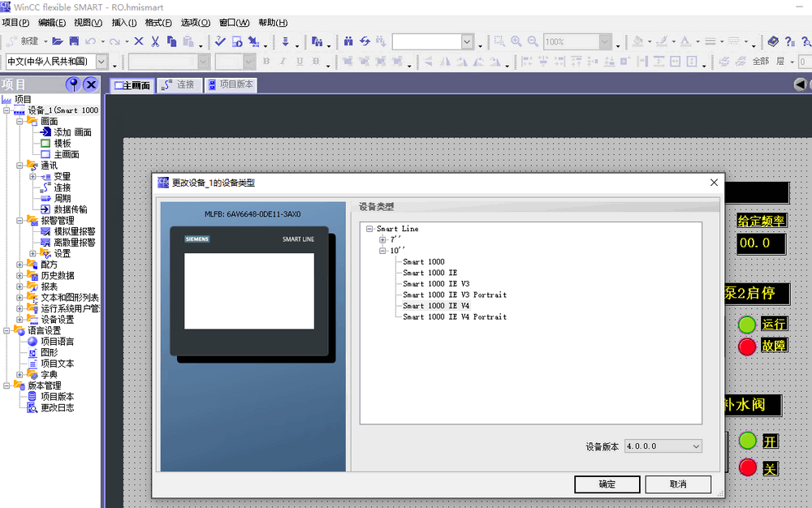The width and height of the screenshot is (812, 508).
Task: Open the zoom 100% dropdown
Action: [605, 41]
